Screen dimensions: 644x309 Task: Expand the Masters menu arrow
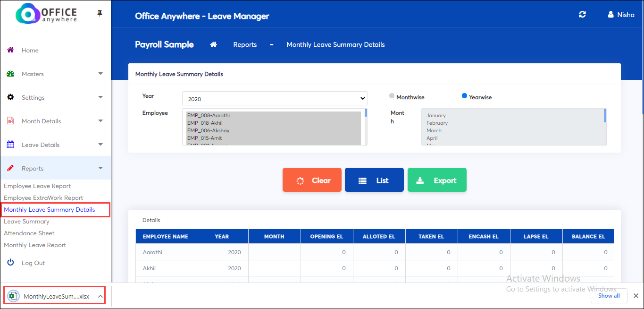[x=100, y=74]
